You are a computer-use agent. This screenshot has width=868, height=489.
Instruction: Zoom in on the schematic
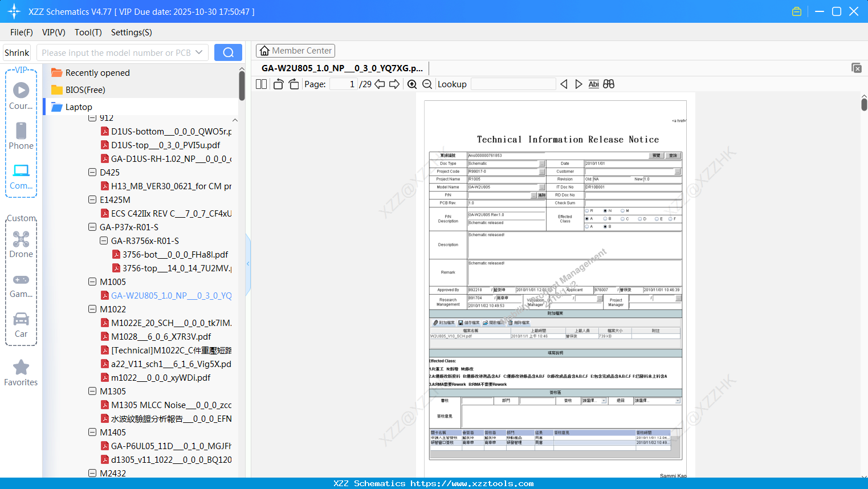[412, 84]
